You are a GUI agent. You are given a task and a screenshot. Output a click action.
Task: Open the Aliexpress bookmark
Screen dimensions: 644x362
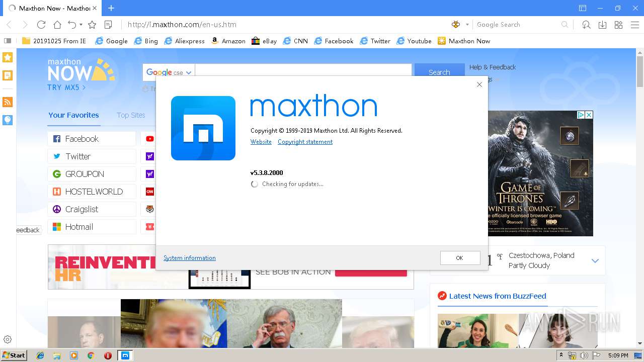pyautogui.click(x=184, y=41)
